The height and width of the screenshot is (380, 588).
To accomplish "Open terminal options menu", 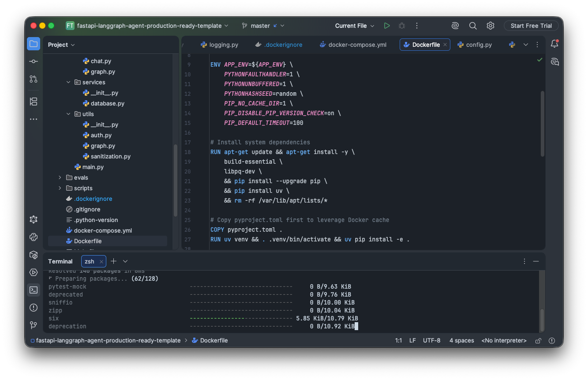I will click(x=524, y=261).
